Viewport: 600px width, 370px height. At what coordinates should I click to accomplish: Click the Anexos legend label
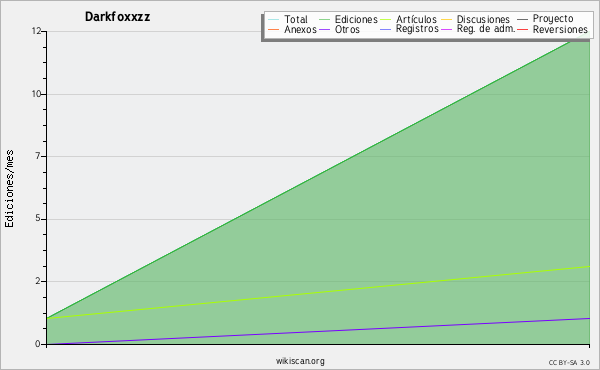pos(300,29)
